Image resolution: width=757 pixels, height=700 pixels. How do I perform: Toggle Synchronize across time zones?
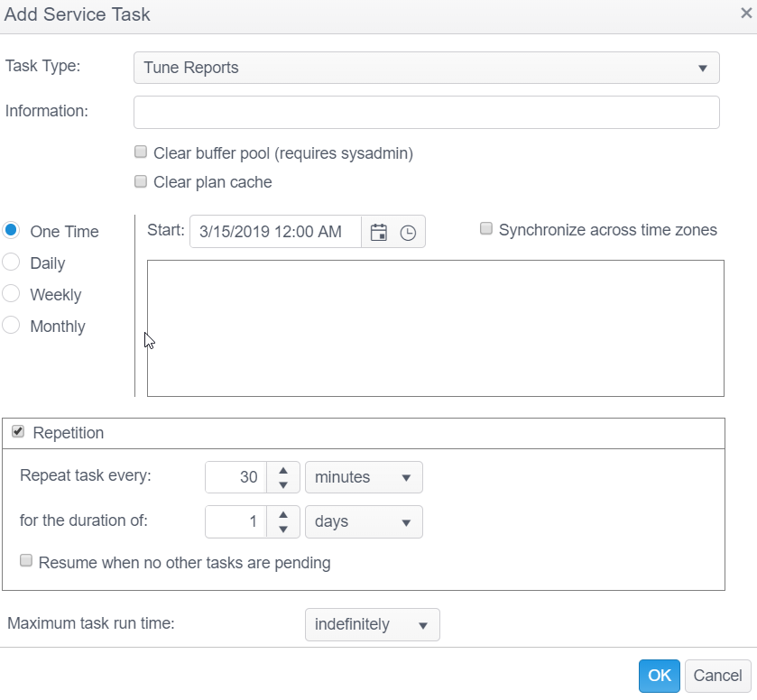pos(486,229)
